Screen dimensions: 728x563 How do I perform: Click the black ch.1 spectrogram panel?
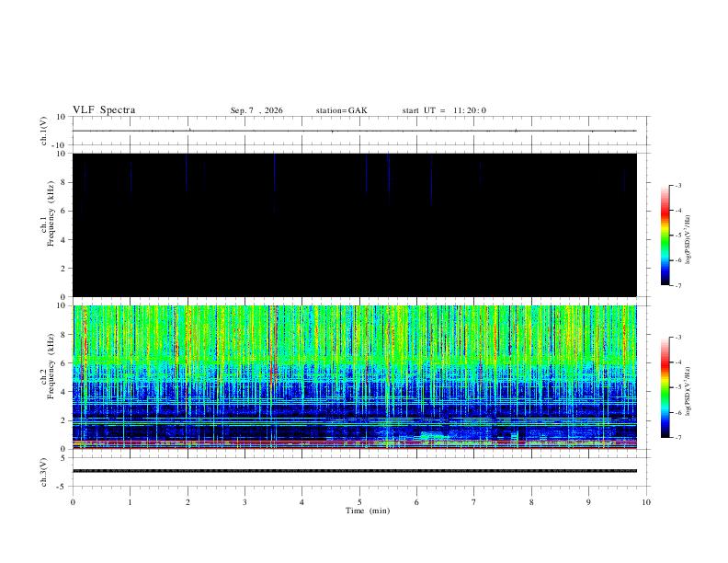(x=355, y=225)
